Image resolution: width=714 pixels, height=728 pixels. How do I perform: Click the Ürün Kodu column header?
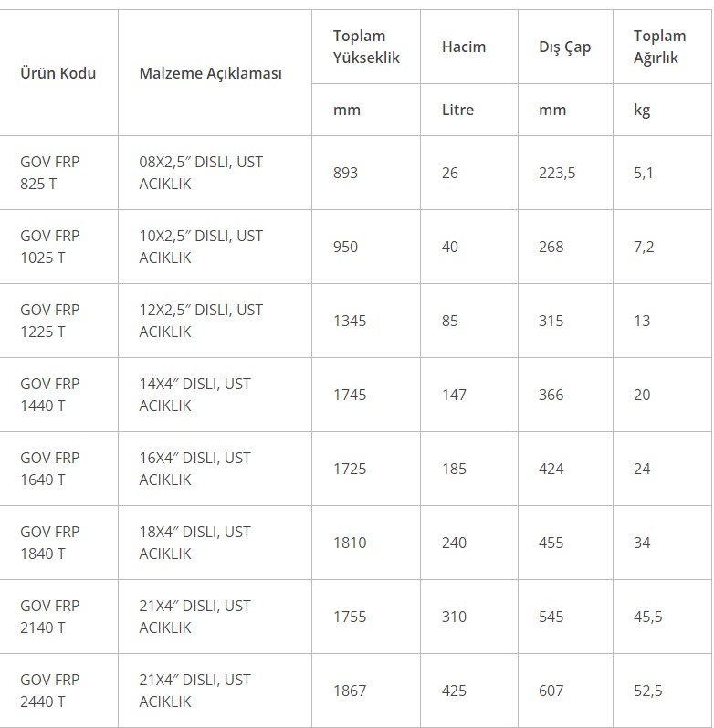(x=58, y=73)
